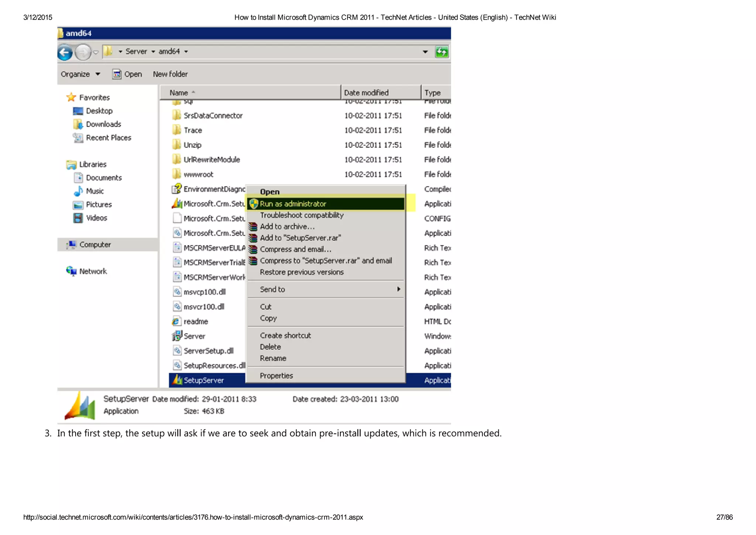The image size is (756, 535).
Task: Select the Trace folder icon
Action: coord(177,130)
